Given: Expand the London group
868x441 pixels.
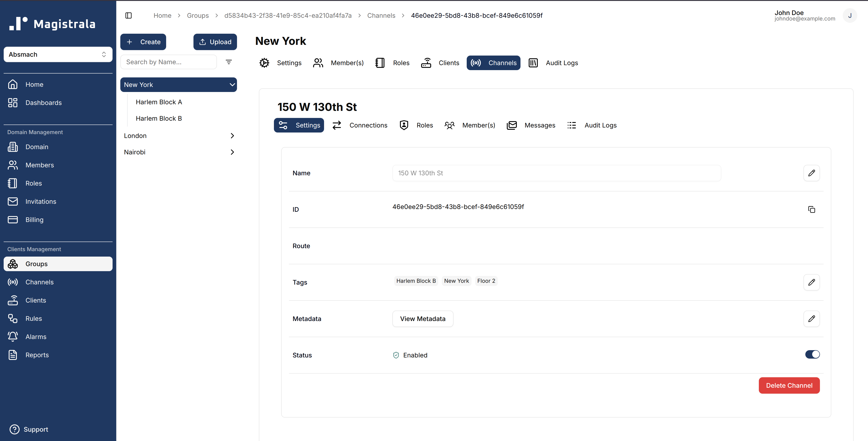Looking at the screenshot, I should (x=232, y=135).
